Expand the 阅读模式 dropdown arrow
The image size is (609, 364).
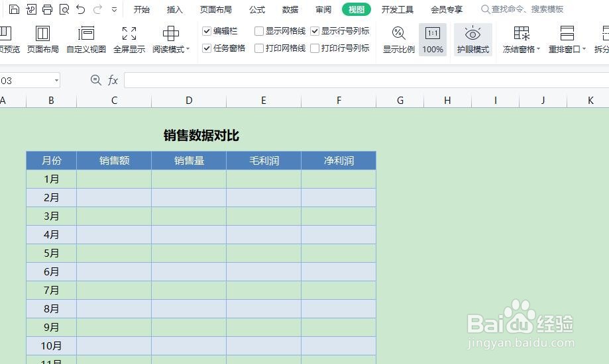click(188, 49)
